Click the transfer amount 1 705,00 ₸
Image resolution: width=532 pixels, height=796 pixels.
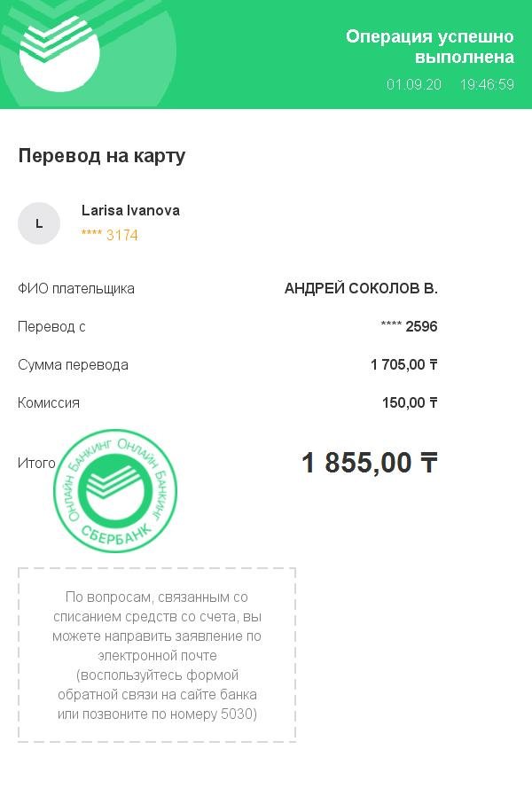404,364
